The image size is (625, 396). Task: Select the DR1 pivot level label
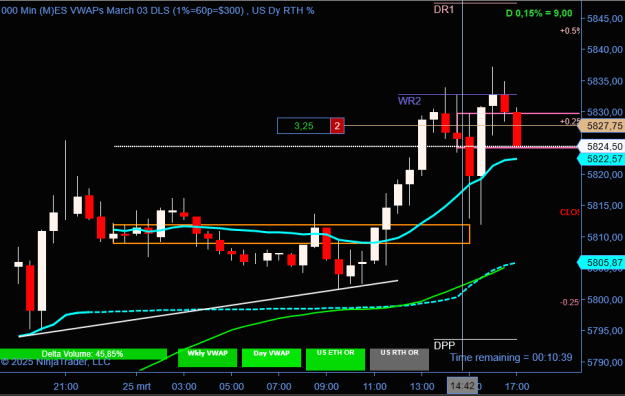tap(444, 9)
